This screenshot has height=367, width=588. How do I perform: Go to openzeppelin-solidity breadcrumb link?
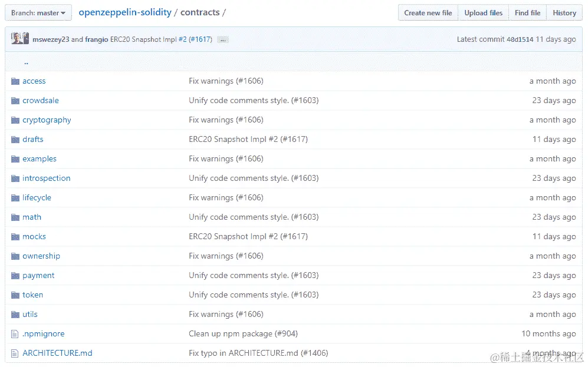[125, 12]
